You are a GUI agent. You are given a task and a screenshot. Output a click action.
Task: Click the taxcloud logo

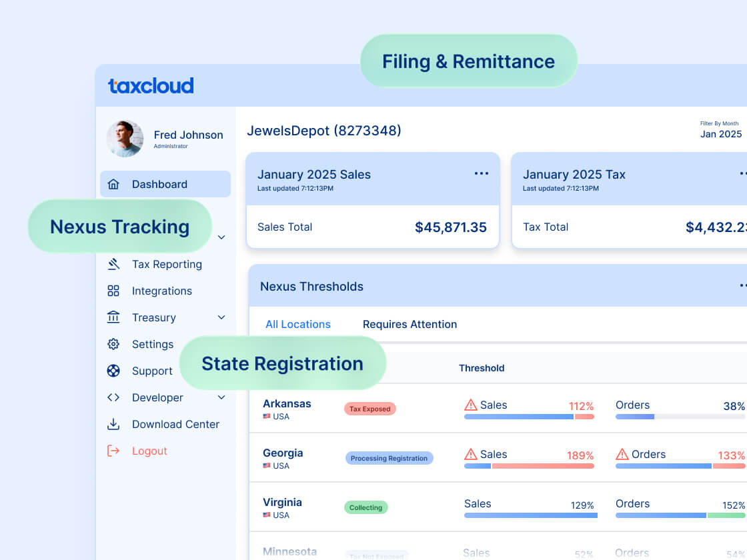pos(151,86)
